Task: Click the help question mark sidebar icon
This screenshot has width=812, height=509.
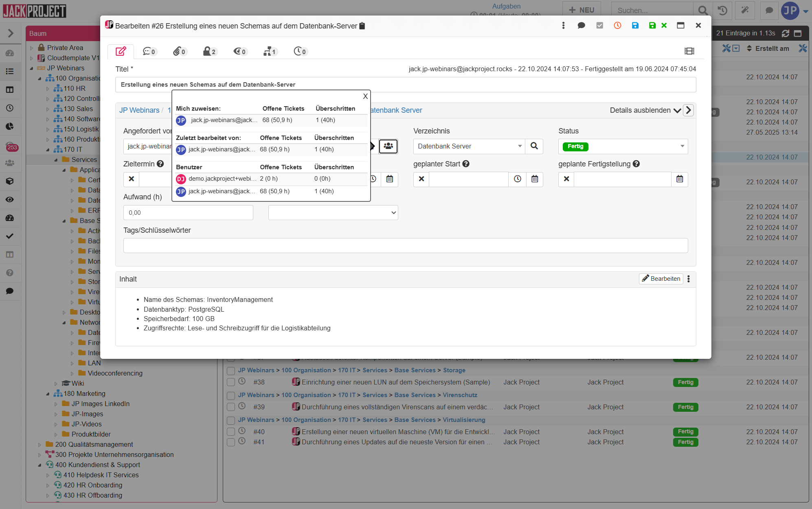Action: (10, 273)
